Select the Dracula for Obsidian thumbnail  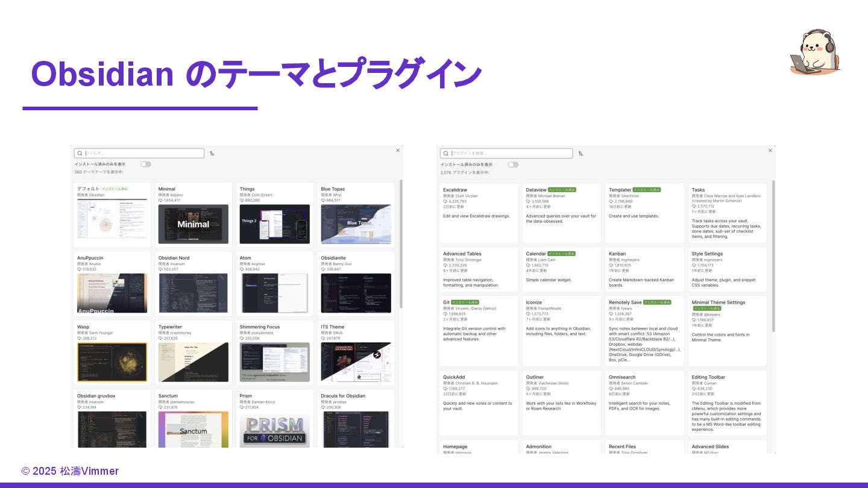pos(356,429)
